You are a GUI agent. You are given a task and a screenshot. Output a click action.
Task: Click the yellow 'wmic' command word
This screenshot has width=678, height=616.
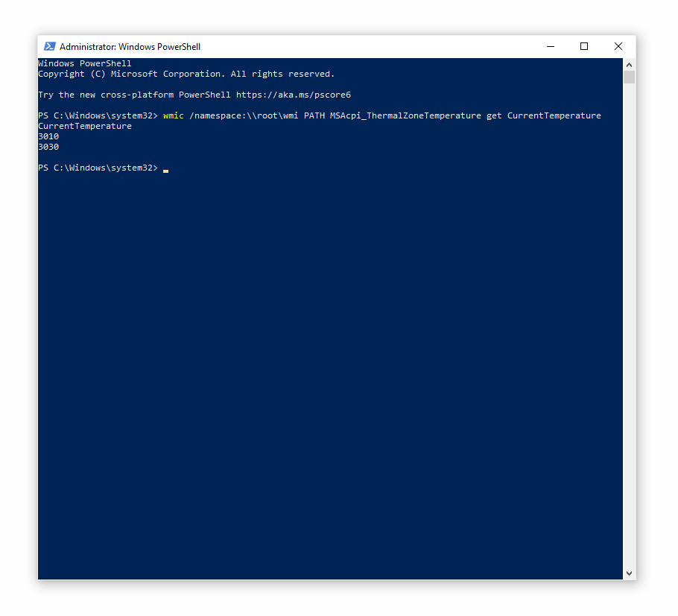coord(173,115)
